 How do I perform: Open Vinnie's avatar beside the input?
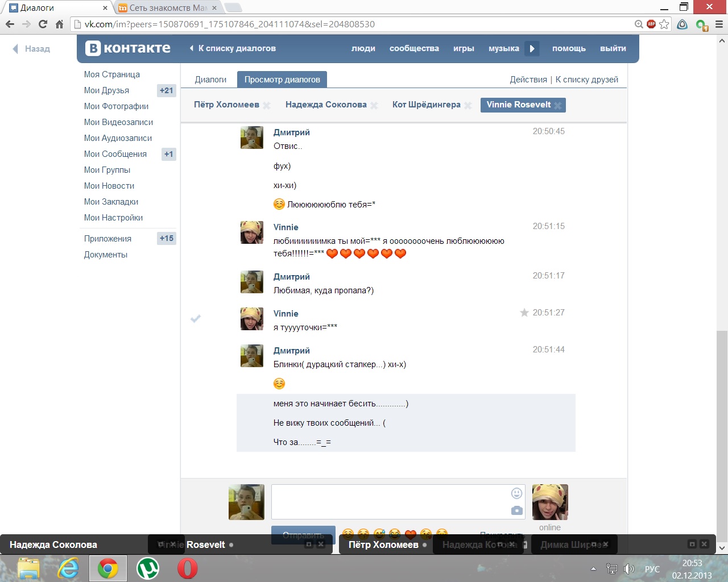pyautogui.click(x=550, y=502)
